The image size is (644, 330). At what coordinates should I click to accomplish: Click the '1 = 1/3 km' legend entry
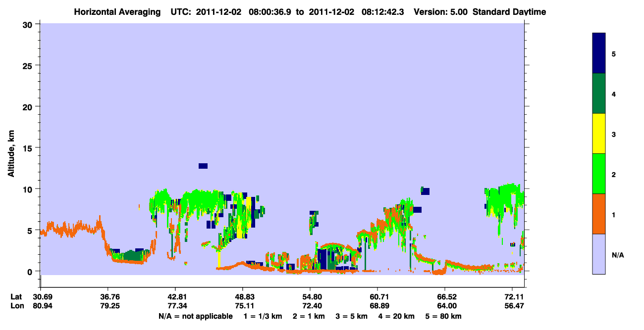263,316
